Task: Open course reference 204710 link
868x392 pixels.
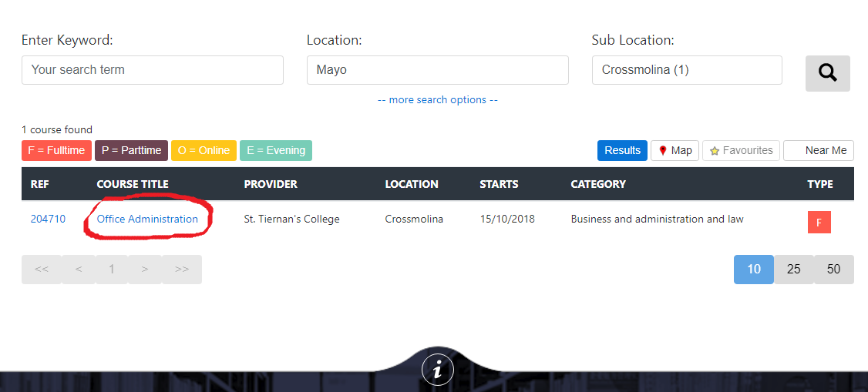Action: pyautogui.click(x=48, y=219)
